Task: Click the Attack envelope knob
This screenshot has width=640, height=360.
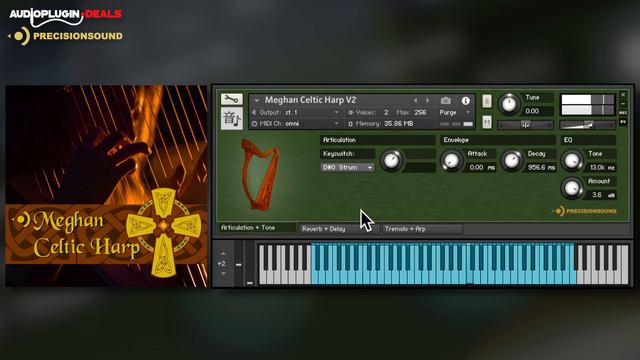Action: [451, 160]
